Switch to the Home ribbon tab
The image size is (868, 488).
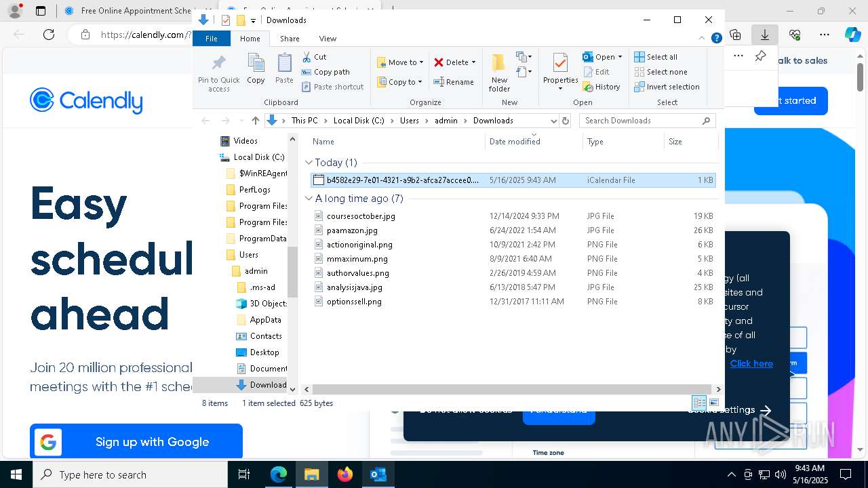(x=250, y=39)
